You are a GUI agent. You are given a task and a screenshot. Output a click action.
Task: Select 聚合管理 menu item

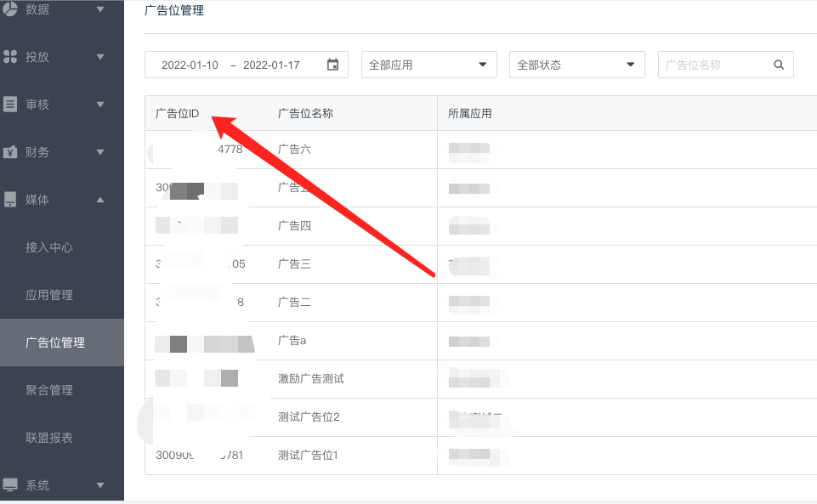[x=49, y=390]
